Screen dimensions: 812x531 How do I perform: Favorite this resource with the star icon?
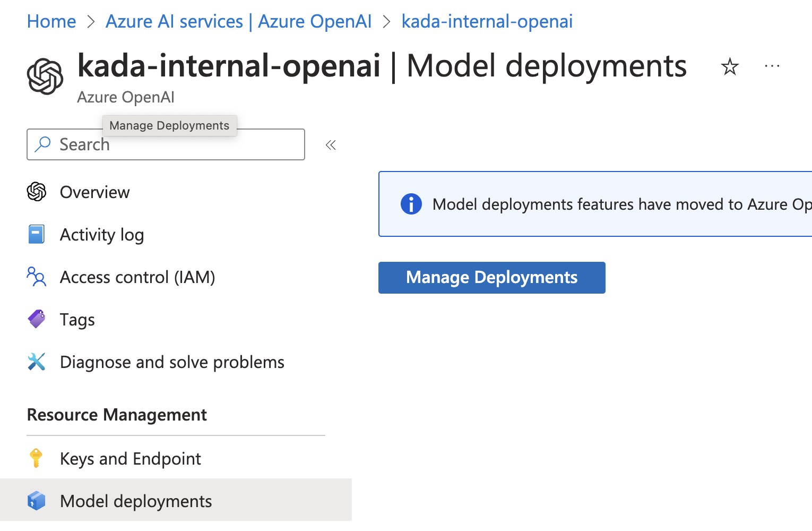pyautogui.click(x=730, y=67)
